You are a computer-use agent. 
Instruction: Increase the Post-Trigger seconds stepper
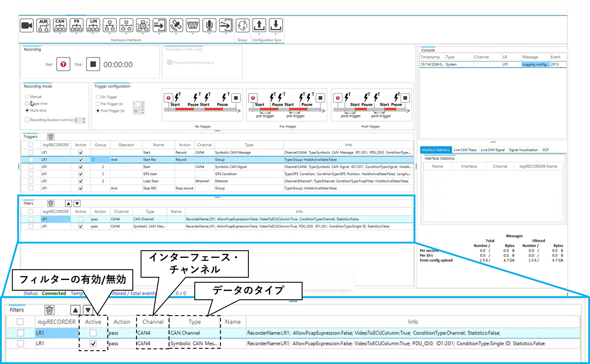[x=143, y=110]
